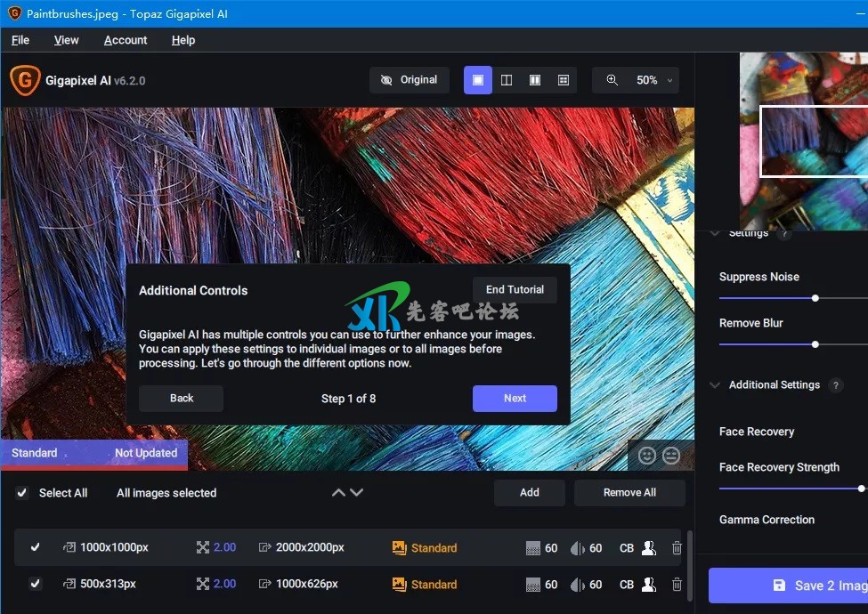Click the Suppress Noise slider handle
868x614 pixels.
[x=815, y=298]
